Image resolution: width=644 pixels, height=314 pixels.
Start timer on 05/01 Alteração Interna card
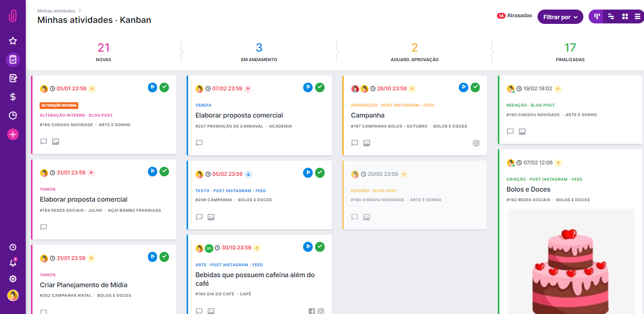[152, 87]
